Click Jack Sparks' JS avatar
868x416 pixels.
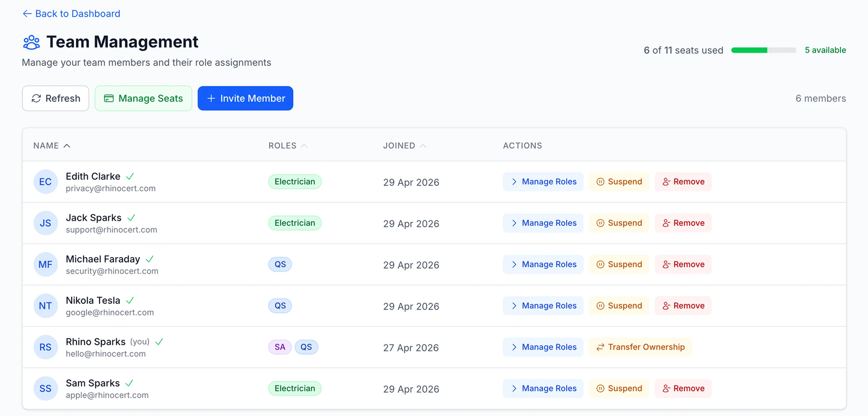point(45,223)
